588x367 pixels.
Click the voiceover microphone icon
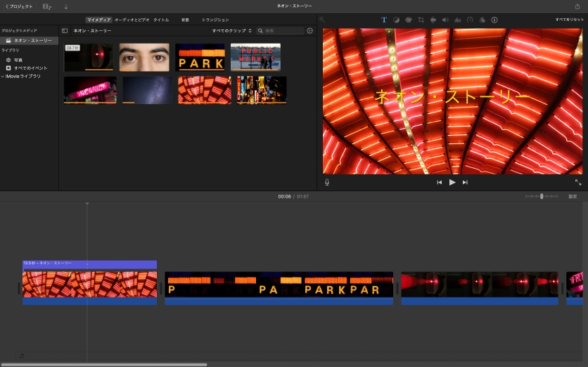(327, 182)
